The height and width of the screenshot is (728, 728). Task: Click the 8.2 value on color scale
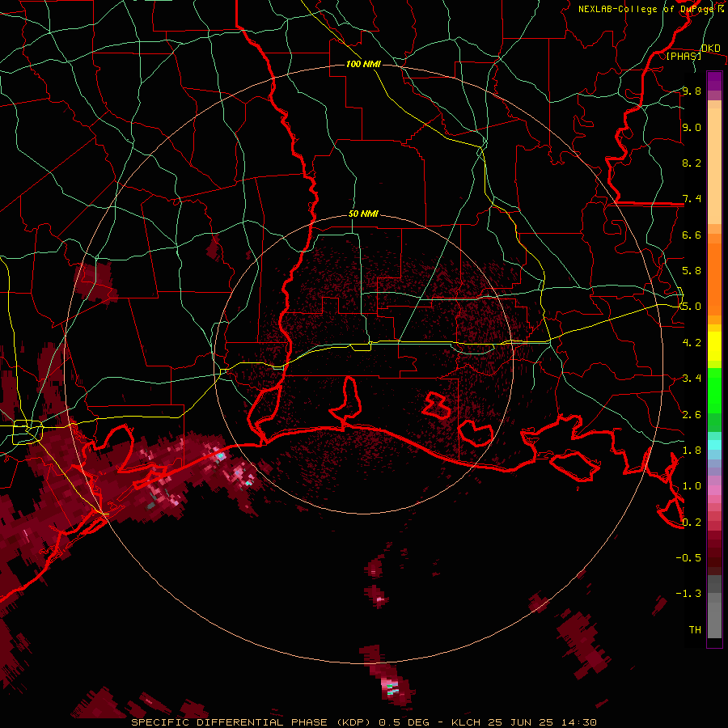(692, 163)
